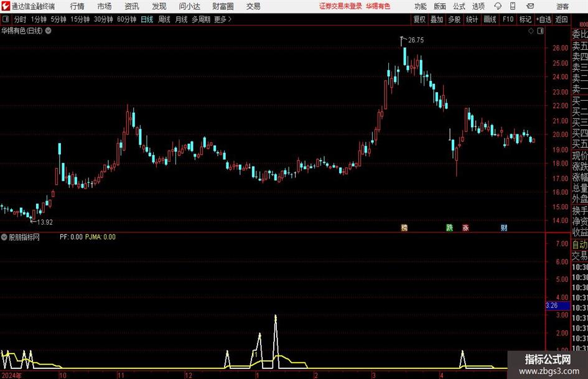Expand the 股朋指标网 indicator dropdown

tap(4, 237)
